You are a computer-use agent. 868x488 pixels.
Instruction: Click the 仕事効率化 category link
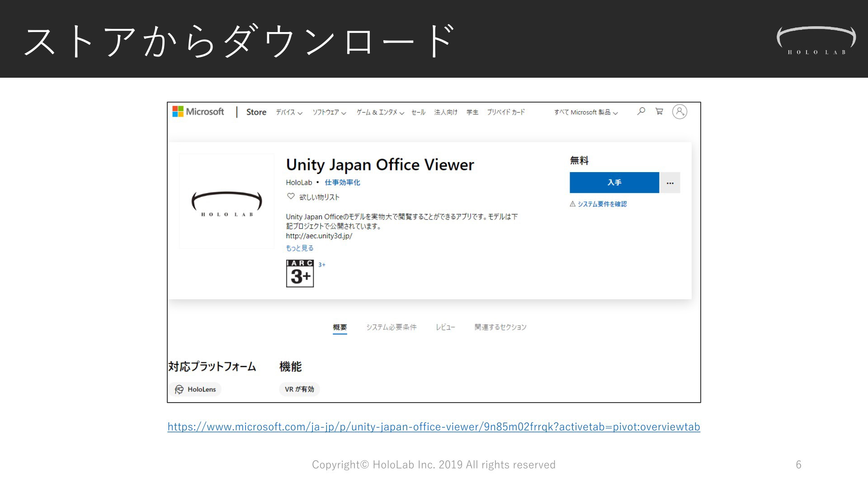(342, 183)
